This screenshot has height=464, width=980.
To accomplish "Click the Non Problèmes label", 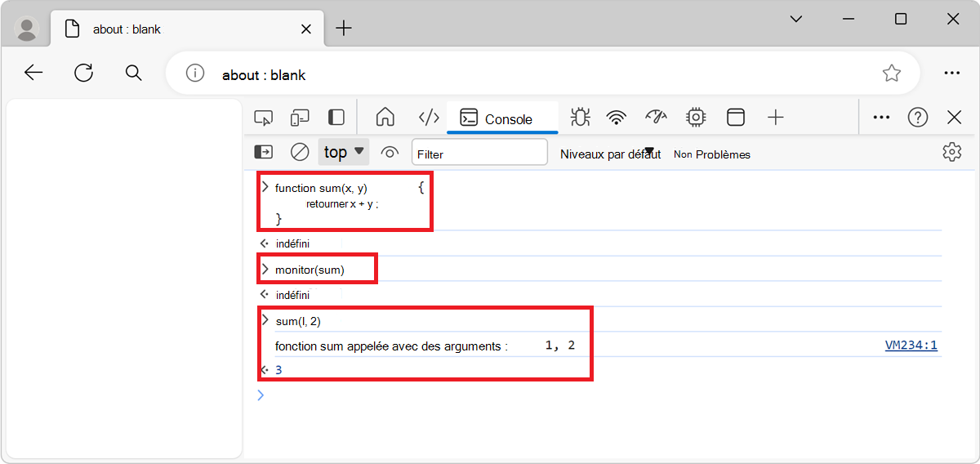I will 712,154.
